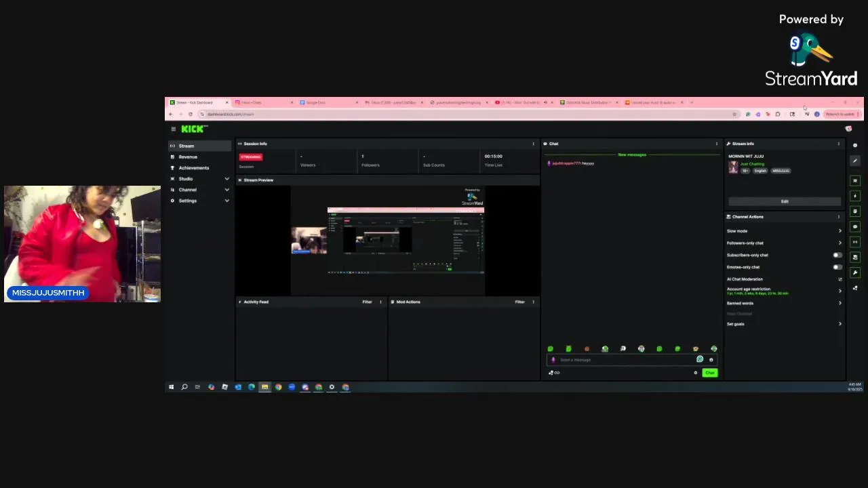Toggle Emotes-only chat switch
The height and width of the screenshot is (488, 868).
pyautogui.click(x=837, y=267)
